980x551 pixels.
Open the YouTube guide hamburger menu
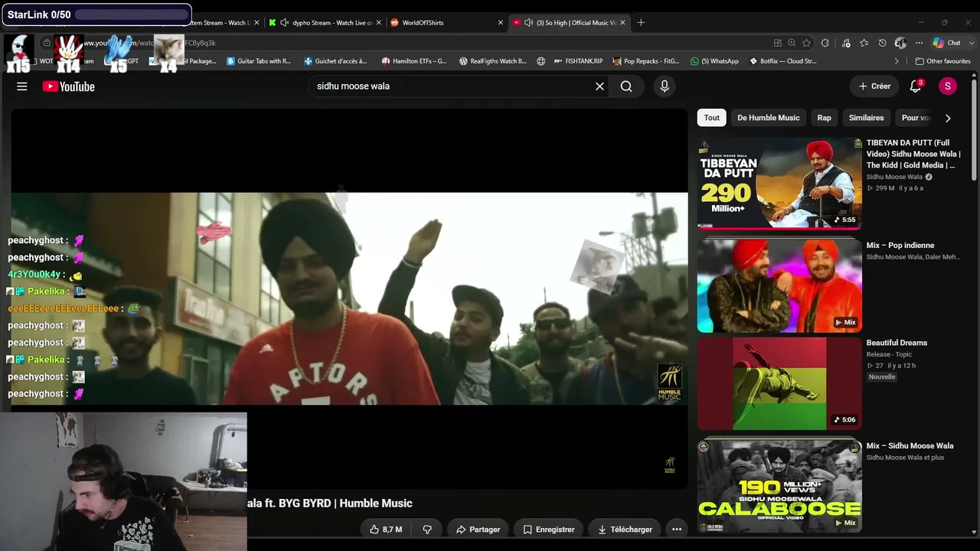coord(22,86)
